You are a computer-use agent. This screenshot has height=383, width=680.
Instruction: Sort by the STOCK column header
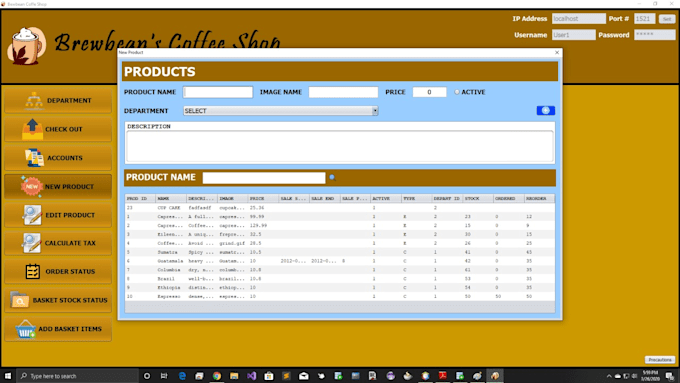click(478, 199)
